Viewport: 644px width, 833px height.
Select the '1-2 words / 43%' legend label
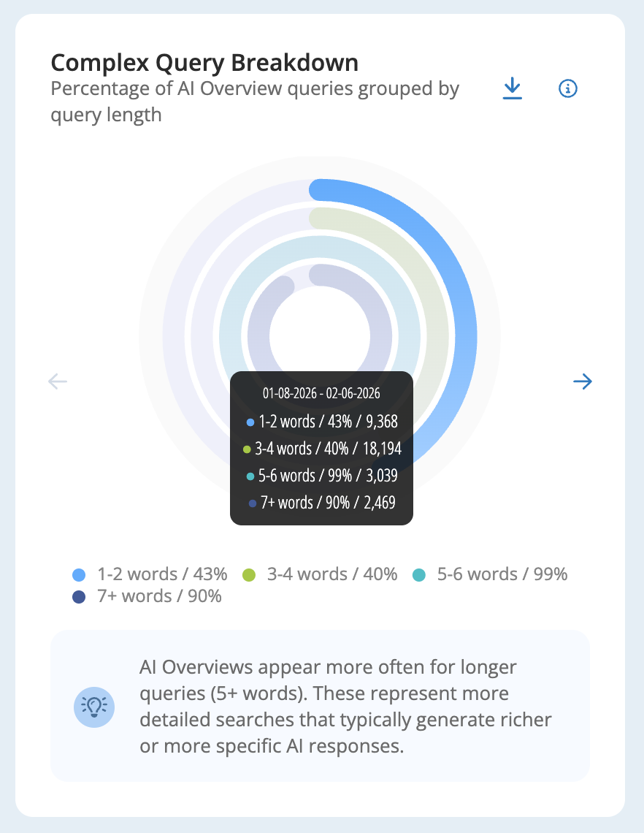162,574
